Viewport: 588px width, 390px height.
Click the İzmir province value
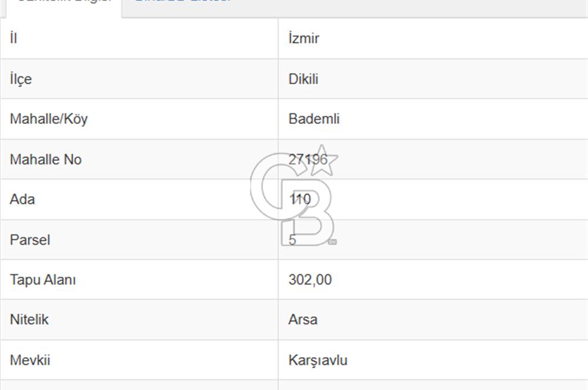[x=304, y=39]
